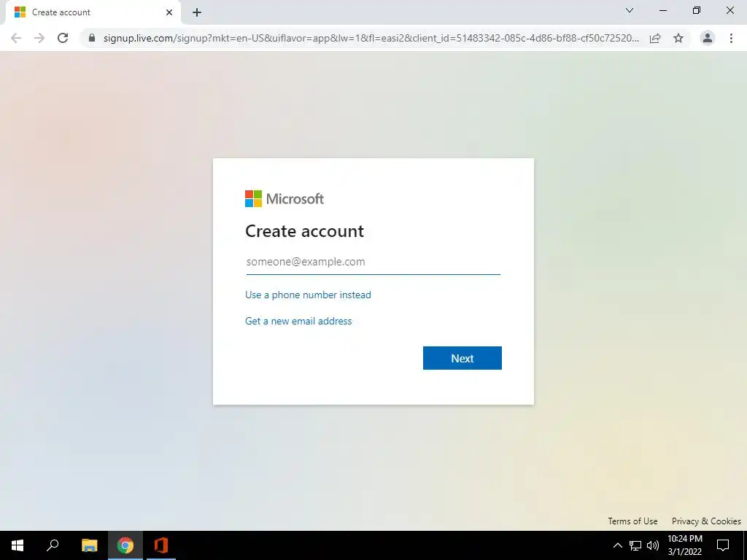Click the Chrome icon in the taskbar
The height and width of the screenshot is (560, 747).
point(125,545)
